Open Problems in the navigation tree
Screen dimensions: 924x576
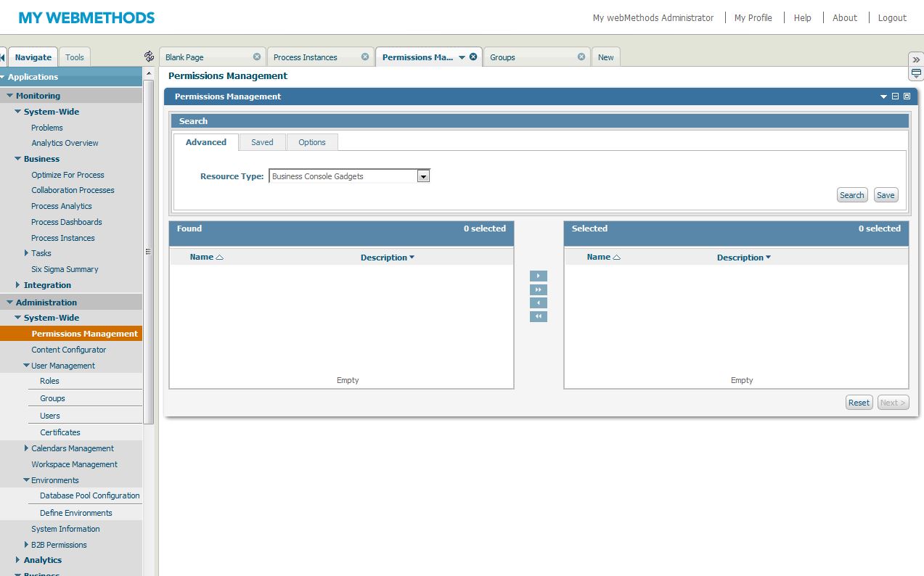point(47,128)
